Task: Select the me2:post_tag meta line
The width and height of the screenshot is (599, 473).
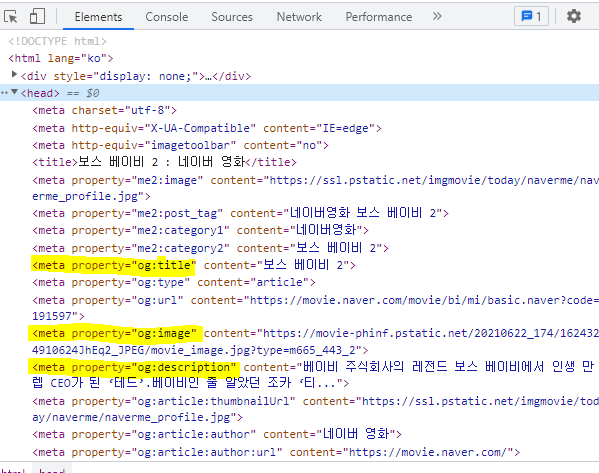Action: [240, 213]
